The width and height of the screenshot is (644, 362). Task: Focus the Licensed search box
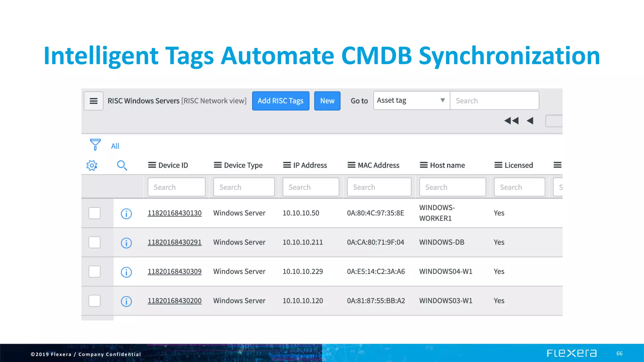pyautogui.click(x=519, y=187)
